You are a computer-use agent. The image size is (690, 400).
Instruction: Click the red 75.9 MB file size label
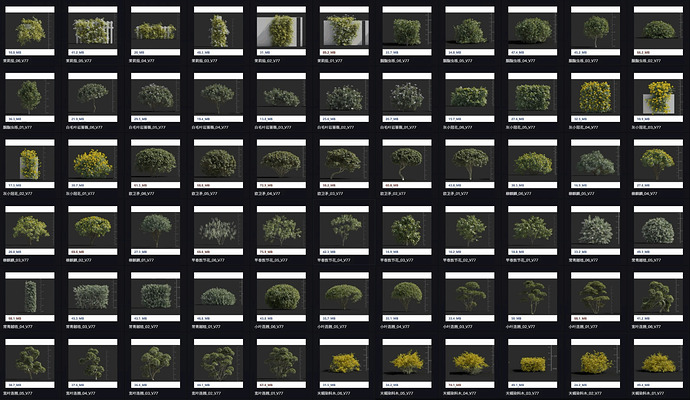pos(266,252)
